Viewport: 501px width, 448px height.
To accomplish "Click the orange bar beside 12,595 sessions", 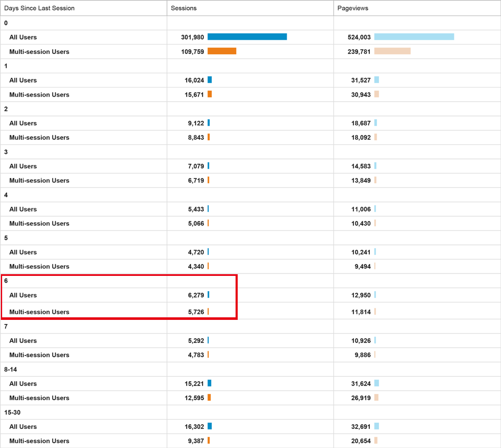I will 209,398.
